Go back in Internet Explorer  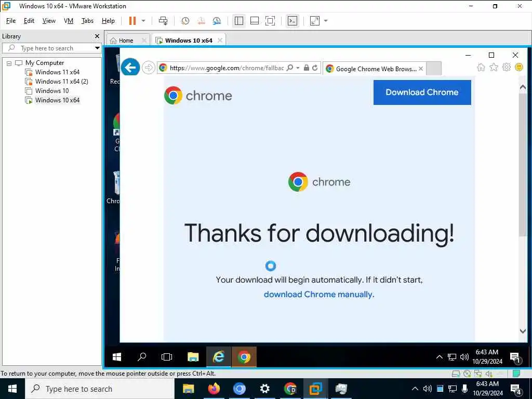130,67
